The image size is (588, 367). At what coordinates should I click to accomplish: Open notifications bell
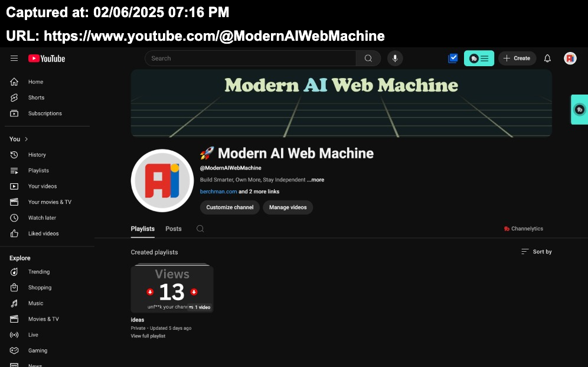[547, 58]
